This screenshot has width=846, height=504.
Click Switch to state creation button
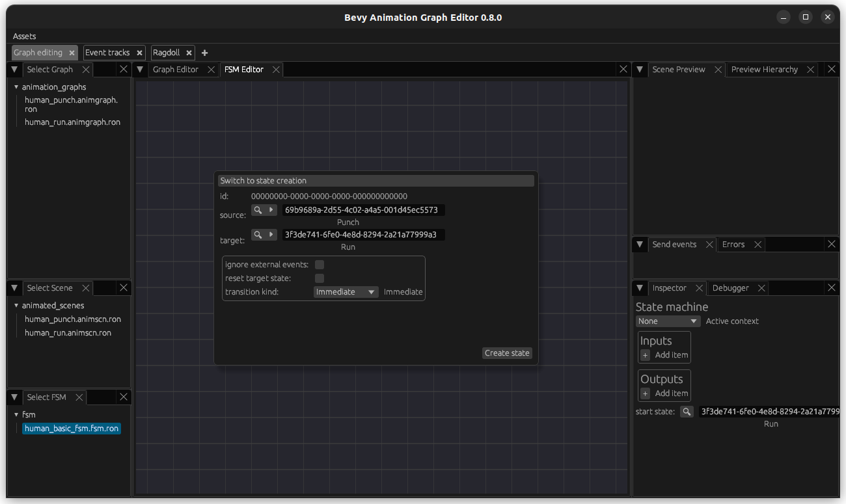click(375, 181)
